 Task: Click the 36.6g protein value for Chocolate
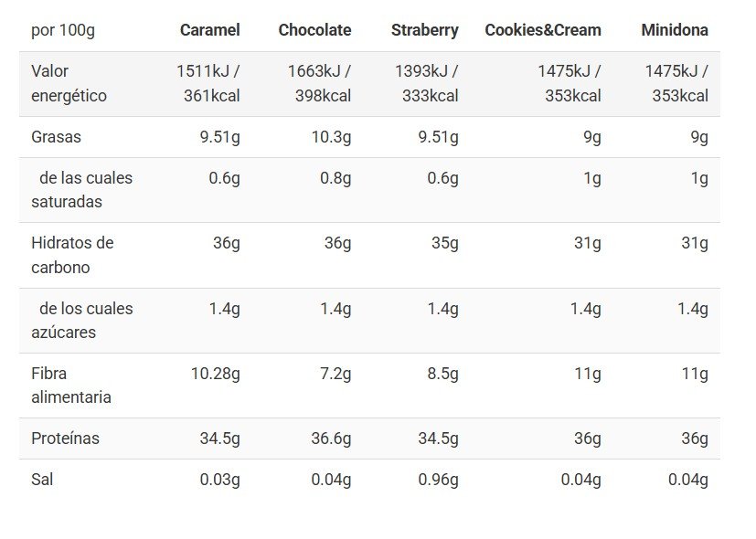(x=331, y=439)
